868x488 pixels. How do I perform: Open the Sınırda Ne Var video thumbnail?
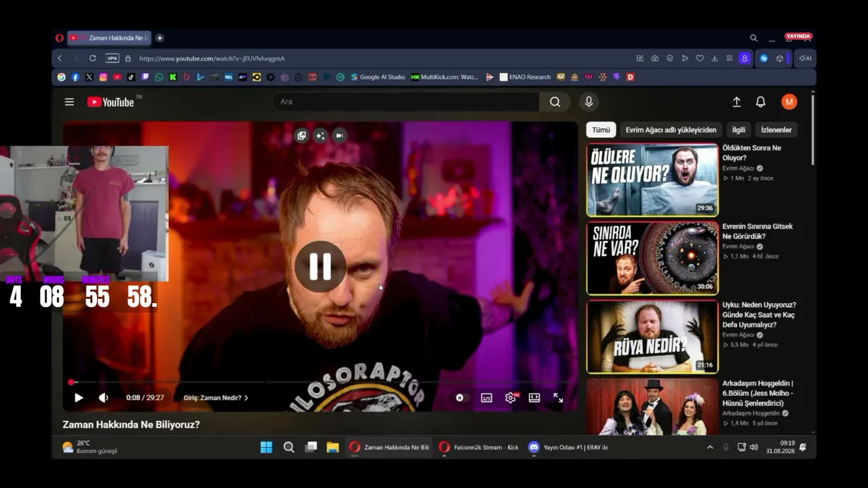coord(652,258)
